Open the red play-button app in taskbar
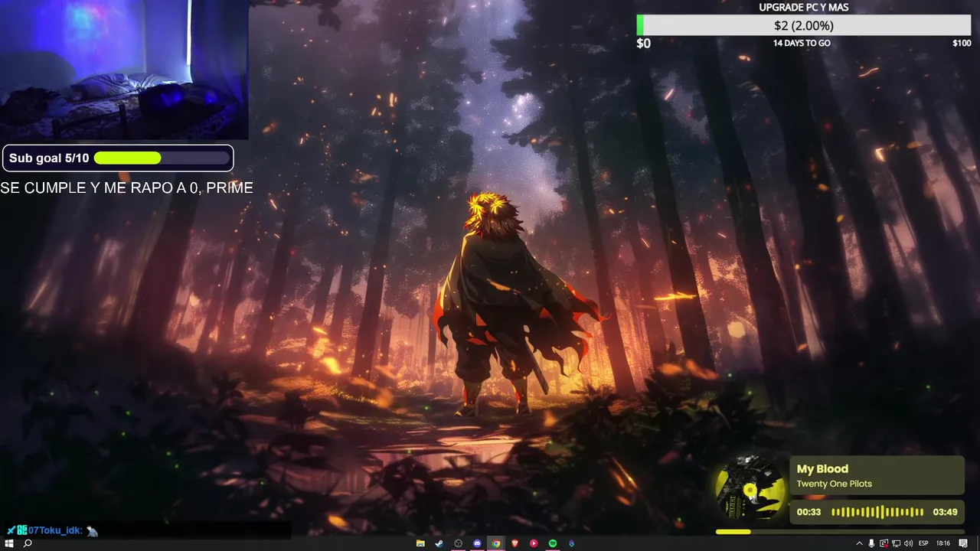This screenshot has width=980, height=551. coord(534,543)
